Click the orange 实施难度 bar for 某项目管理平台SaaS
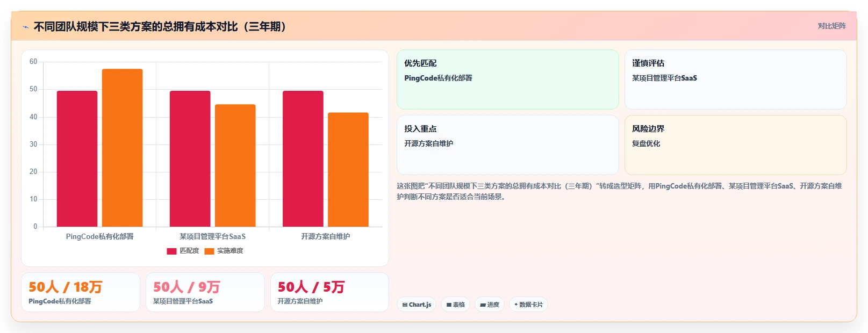Viewport: 868px width, 333px height. tap(235, 165)
